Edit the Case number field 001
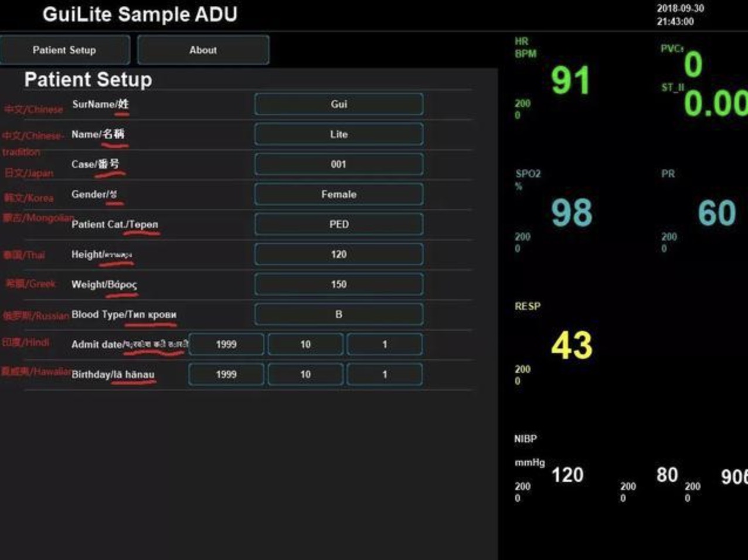The image size is (748, 560). click(x=338, y=164)
